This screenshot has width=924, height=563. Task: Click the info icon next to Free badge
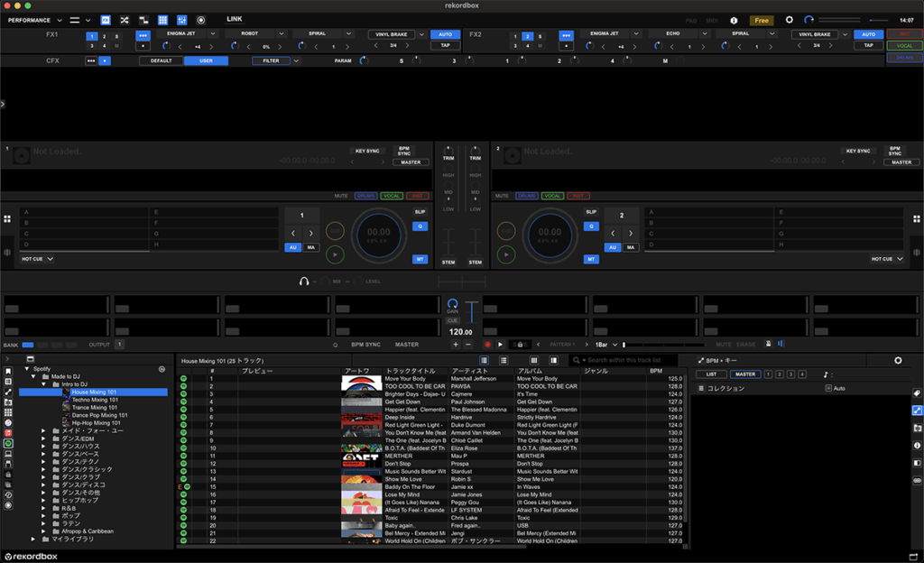tap(734, 20)
